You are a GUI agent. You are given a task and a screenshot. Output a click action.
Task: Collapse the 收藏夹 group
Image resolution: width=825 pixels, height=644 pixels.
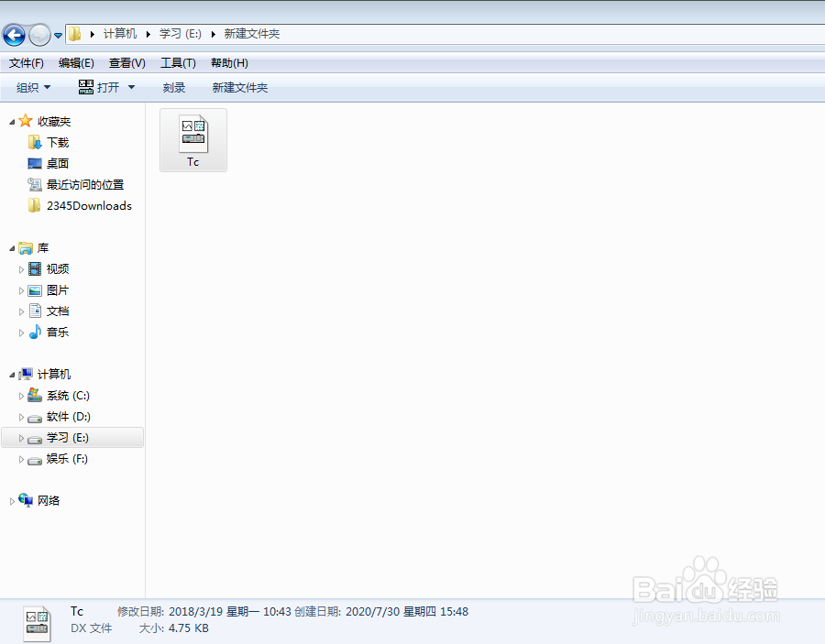(x=12, y=122)
